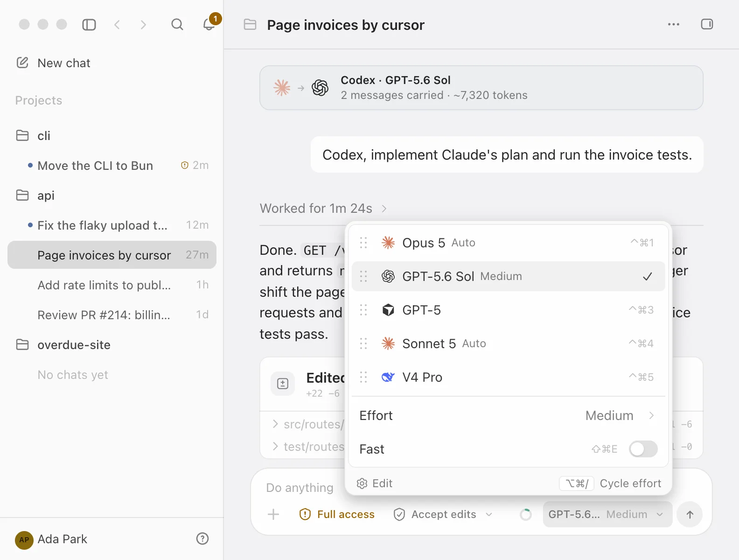Open the Accept edits dropdown
This screenshot has width=739, height=560.
(443, 514)
